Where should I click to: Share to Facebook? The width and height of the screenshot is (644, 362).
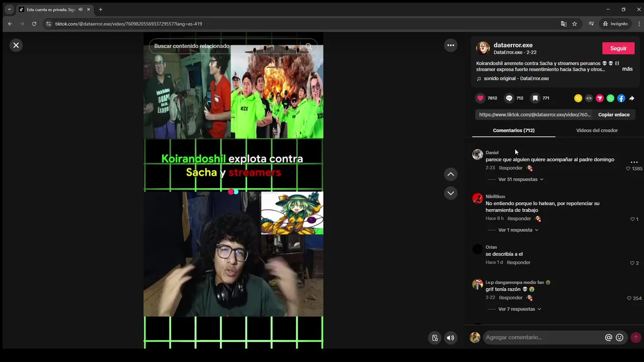coord(621,98)
